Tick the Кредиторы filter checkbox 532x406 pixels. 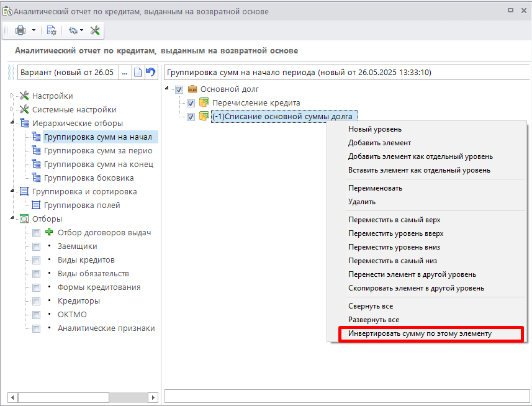pos(37,301)
